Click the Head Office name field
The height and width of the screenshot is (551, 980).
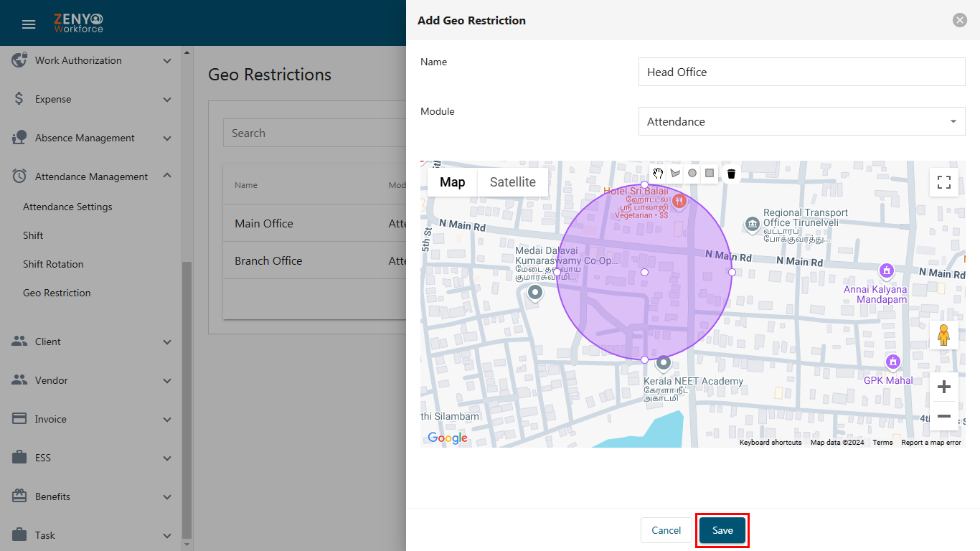(802, 72)
